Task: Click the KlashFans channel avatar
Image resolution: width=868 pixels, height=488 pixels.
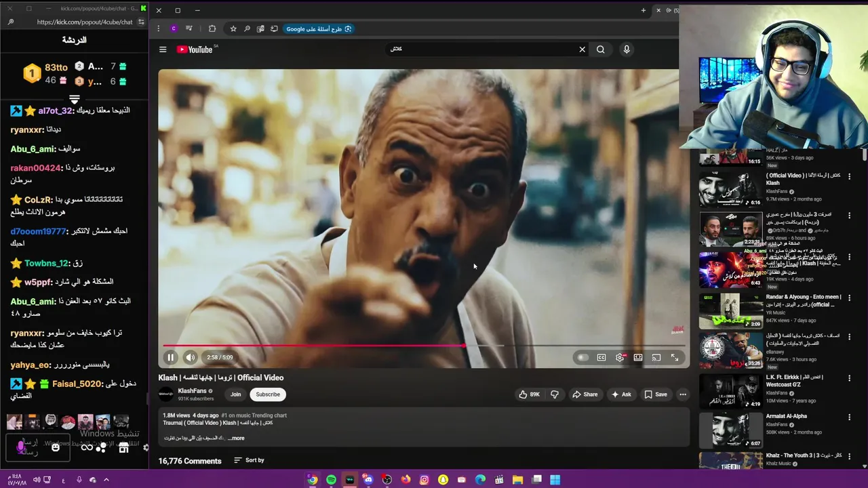Action: click(166, 394)
